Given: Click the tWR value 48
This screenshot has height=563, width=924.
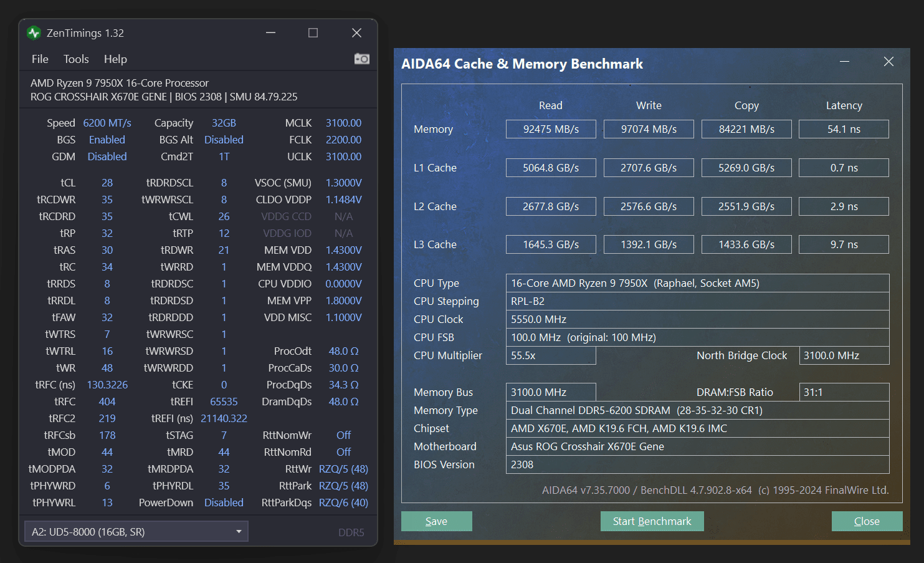Looking at the screenshot, I should click(107, 368).
